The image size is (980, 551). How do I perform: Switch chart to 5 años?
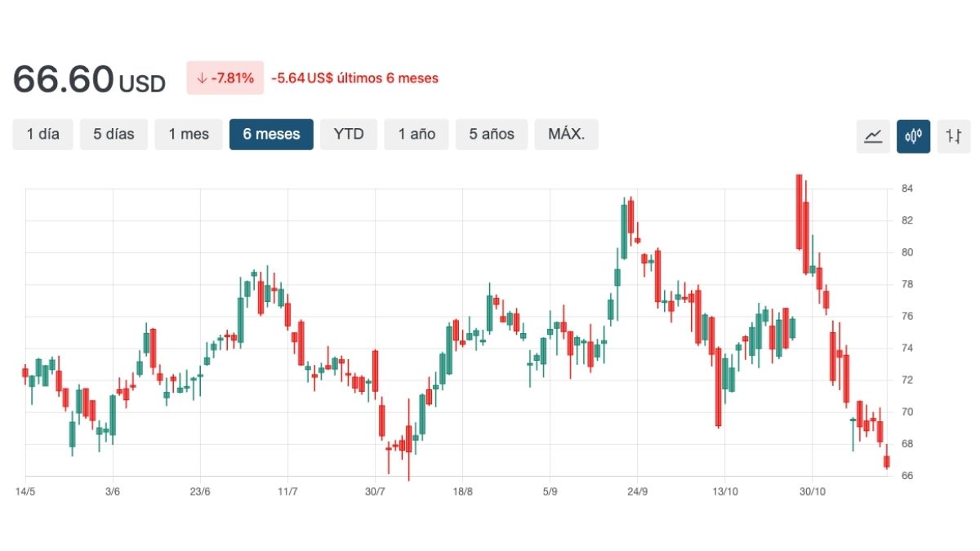(x=492, y=134)
